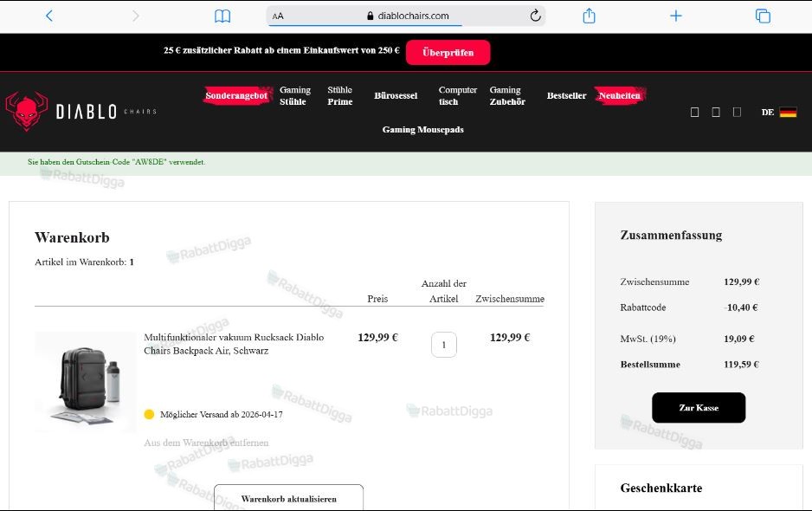Image resolution: width=812 pixels, height=511 pixels.
Task: Click the red Überprüfen button
Action: pos(448,52)
